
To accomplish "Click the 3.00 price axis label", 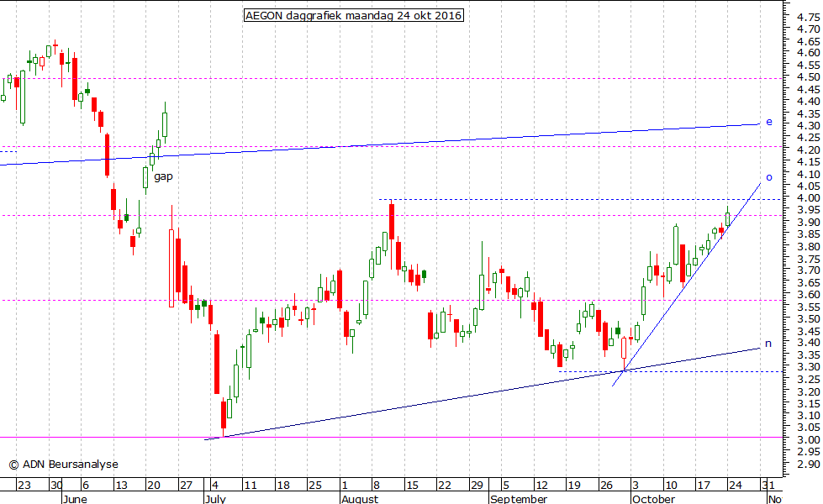I will (809, 439).
